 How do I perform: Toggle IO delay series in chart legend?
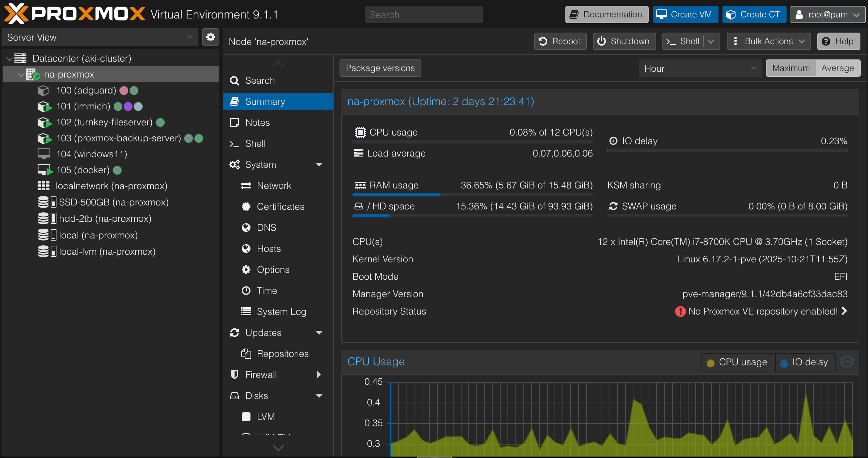point(805,362)
